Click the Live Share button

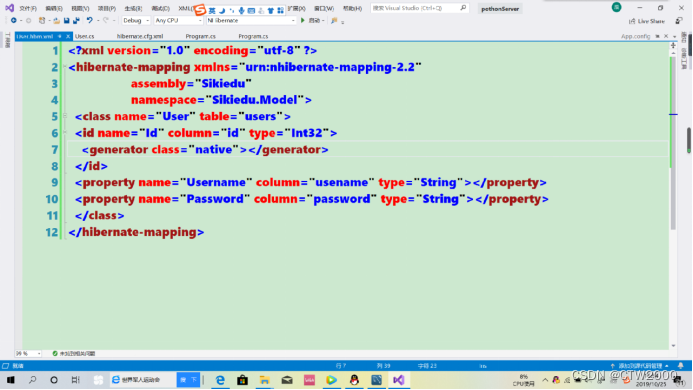point(647,21)
